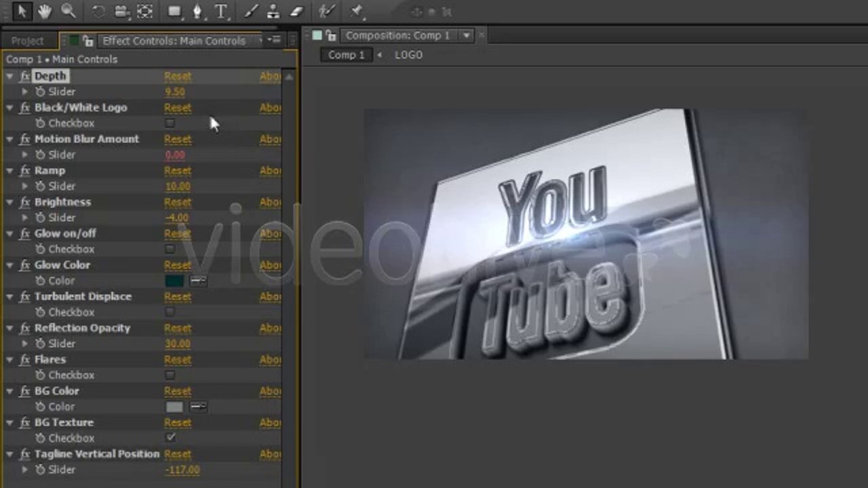868x488 pixels.
Task: Select the Eraser tool
Action: point(296,12)
